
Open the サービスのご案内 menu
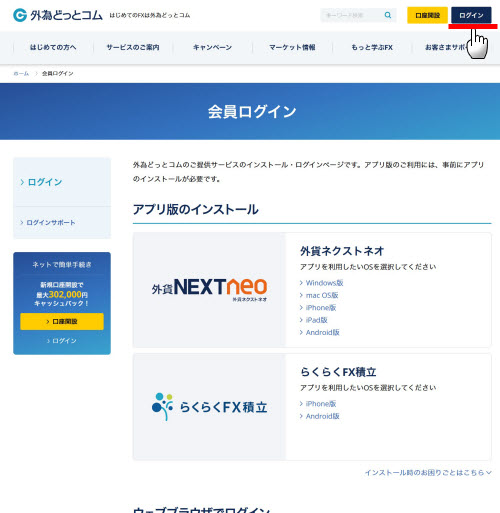pos(133,47)
